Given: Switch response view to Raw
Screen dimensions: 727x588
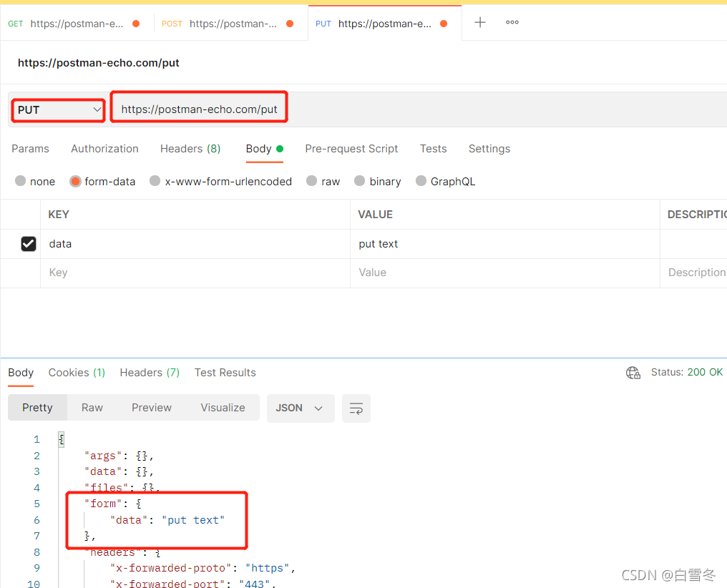Looking at the screenshot, I should tap(92, 408).
